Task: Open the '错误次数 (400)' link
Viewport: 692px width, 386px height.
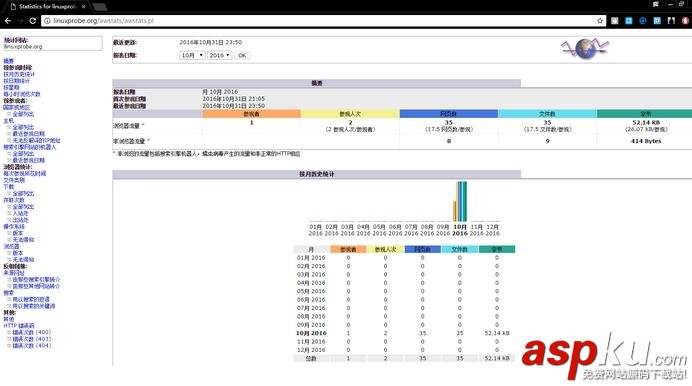Action: [x=32, y=332]
